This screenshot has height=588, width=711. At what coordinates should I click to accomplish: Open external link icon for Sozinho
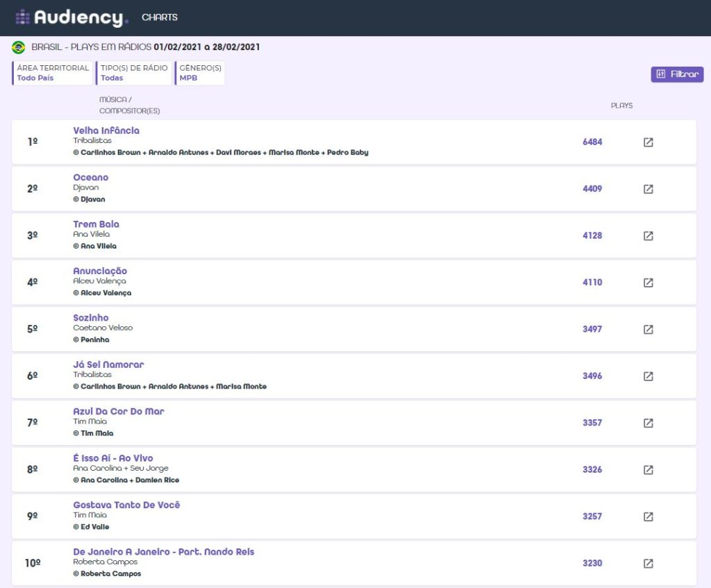click(x=648, y=329)
